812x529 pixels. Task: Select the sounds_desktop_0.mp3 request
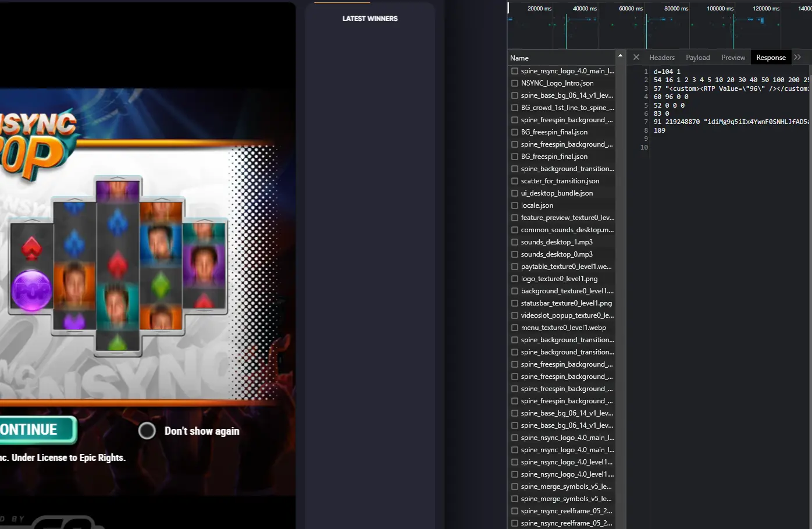pos(557,254)
